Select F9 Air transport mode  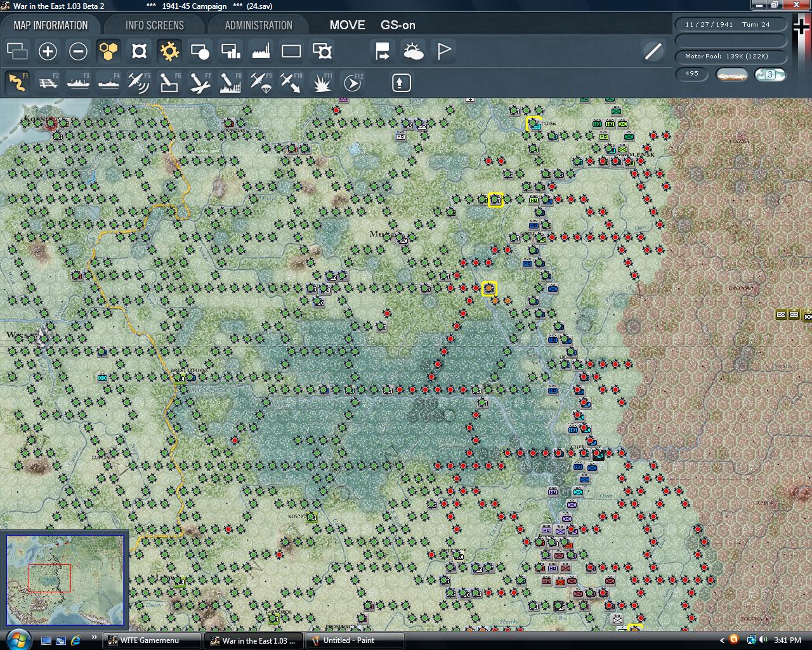(x=261, y=83)
